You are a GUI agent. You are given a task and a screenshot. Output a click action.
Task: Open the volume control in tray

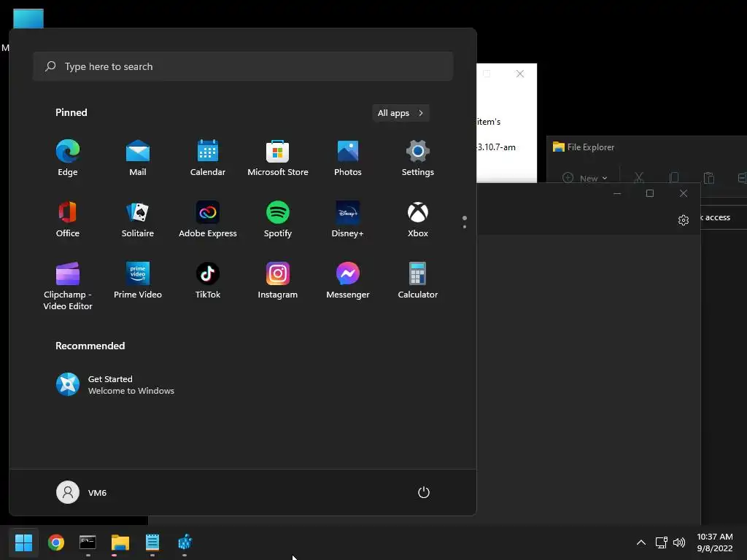679,542
